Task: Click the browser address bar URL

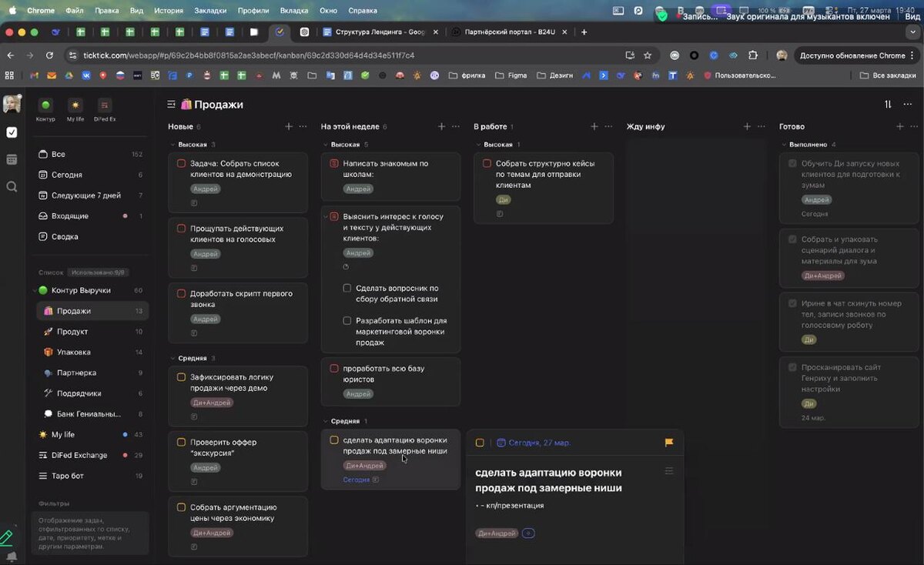Action: tap(249, 55)
